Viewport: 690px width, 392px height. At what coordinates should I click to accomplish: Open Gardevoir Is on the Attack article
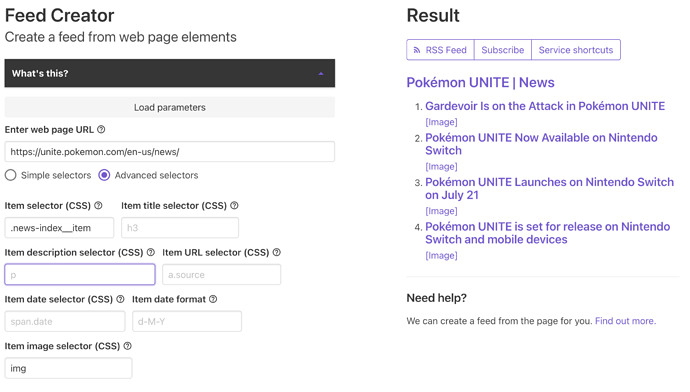click(545, 106)
